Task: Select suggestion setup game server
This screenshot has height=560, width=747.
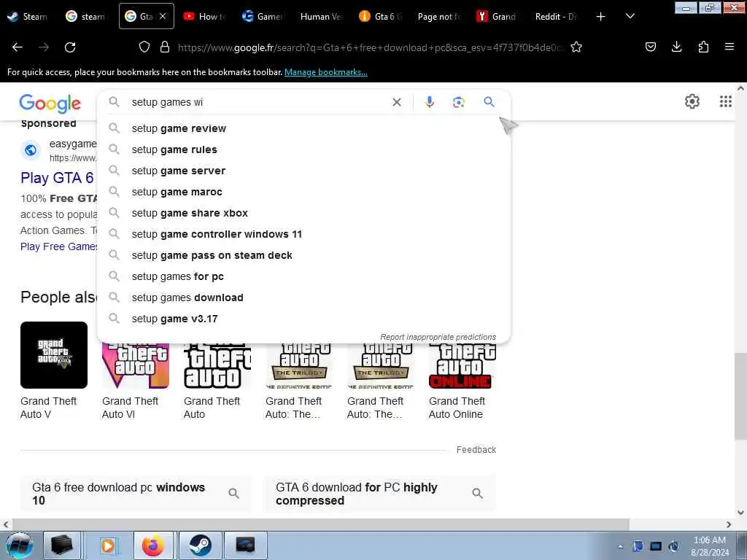Action: (304, 171)
